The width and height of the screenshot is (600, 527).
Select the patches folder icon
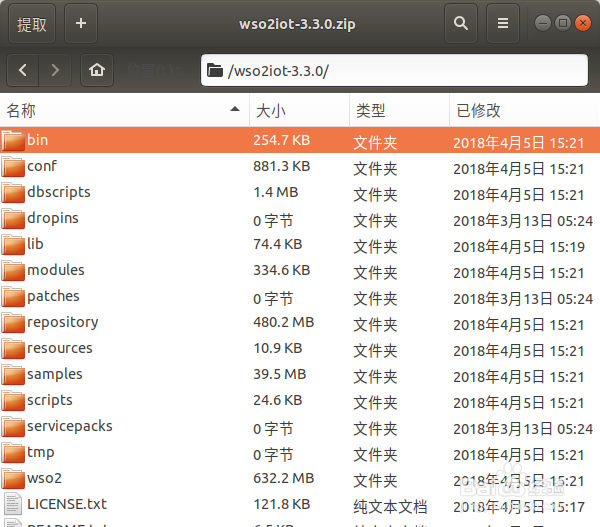tap(13, 297)
